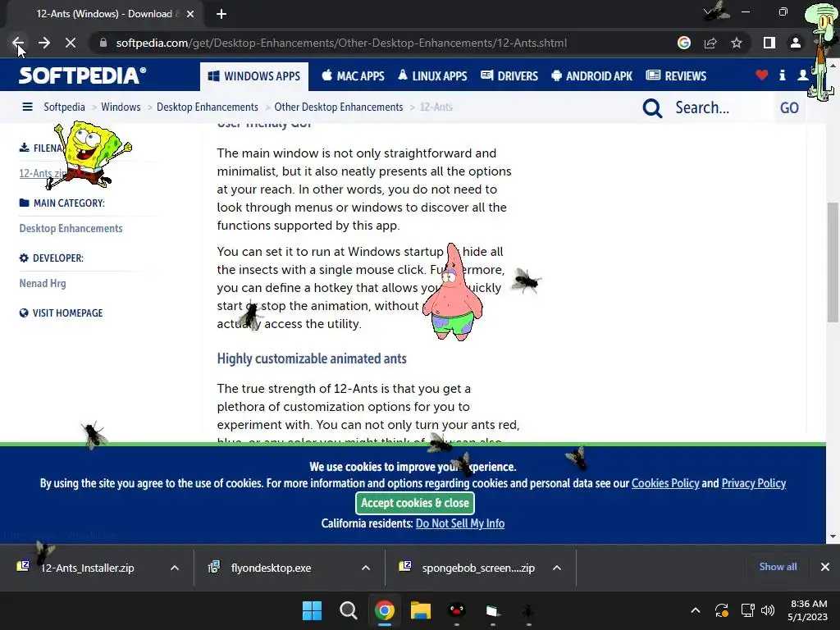The image size is (840, 630).
Task: Close the 12-Ants browser tab
Action: point(190,14)
